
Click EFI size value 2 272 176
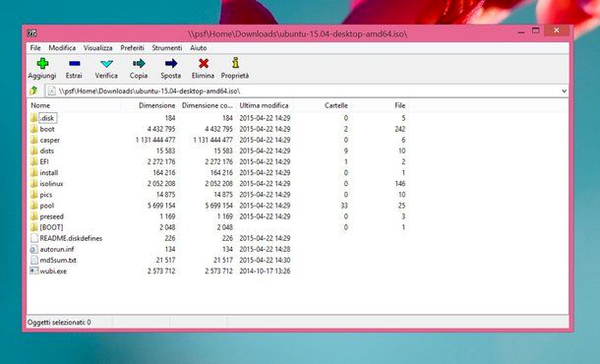(161, 161)
